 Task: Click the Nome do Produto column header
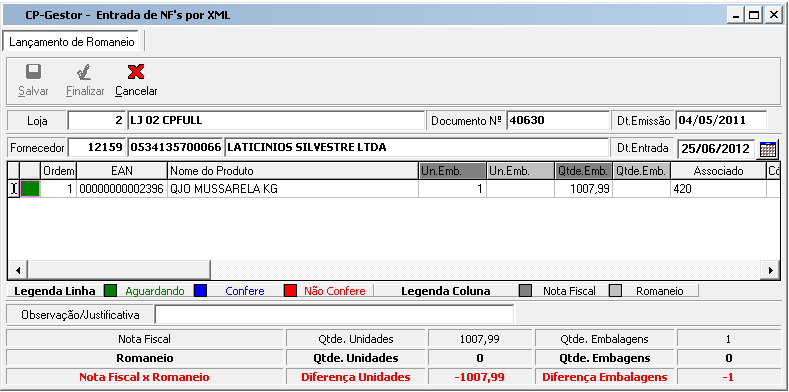click(x=292, y=171)
